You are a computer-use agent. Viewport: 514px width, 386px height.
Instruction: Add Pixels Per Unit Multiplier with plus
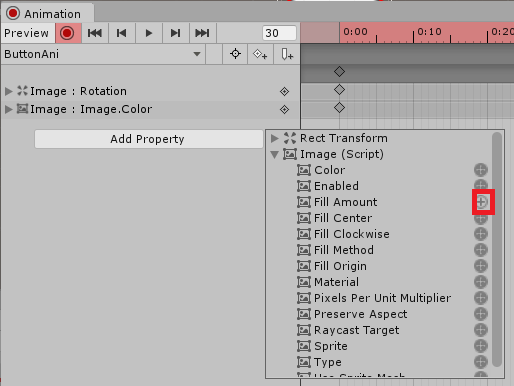coord(481,298)
